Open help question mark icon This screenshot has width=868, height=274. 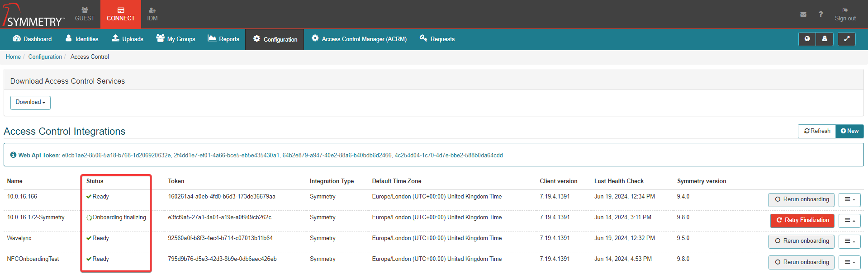click(x=821, y=14)
